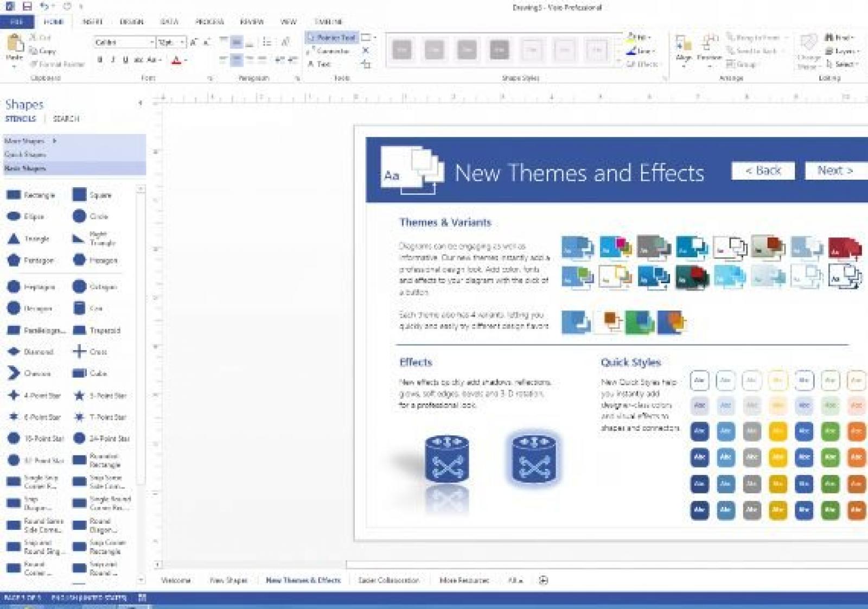
Task: Click the Next button in the banner
Action: [835, 170]
